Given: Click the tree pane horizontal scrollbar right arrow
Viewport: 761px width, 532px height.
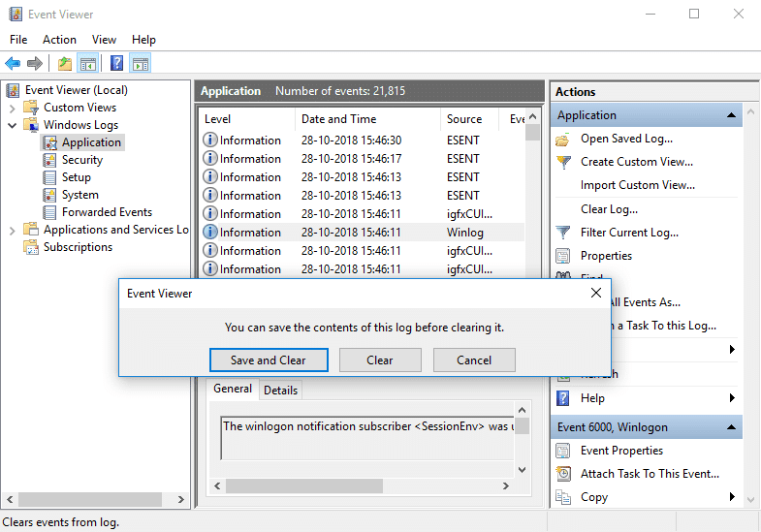Looking at the screenshot, I should [181, 499].
